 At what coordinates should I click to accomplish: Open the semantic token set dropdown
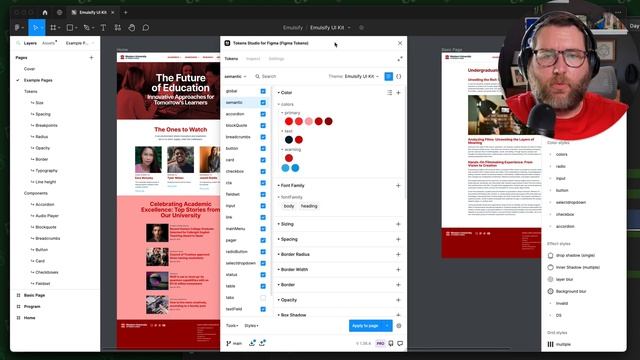click(236, 76)
